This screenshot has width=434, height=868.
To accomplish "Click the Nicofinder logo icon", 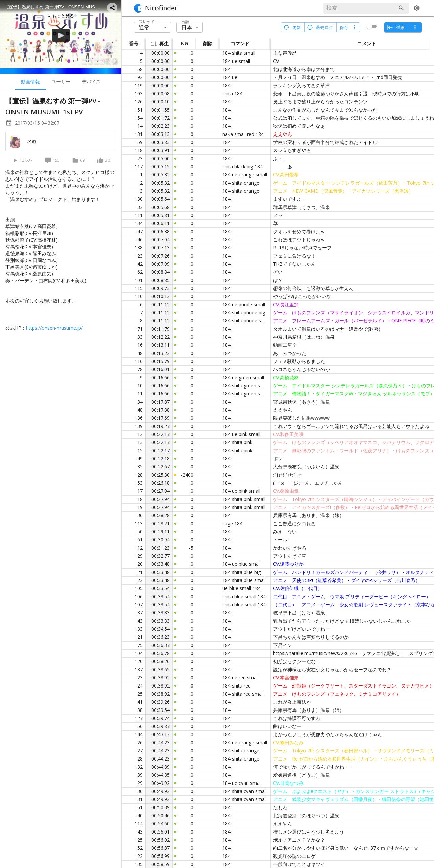I will point(138,8).
